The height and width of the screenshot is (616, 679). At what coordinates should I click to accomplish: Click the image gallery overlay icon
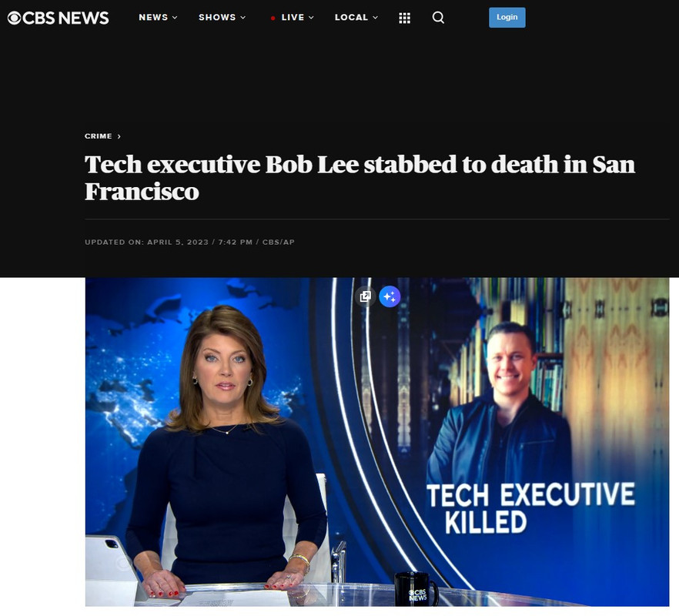(x=366, y=296)
